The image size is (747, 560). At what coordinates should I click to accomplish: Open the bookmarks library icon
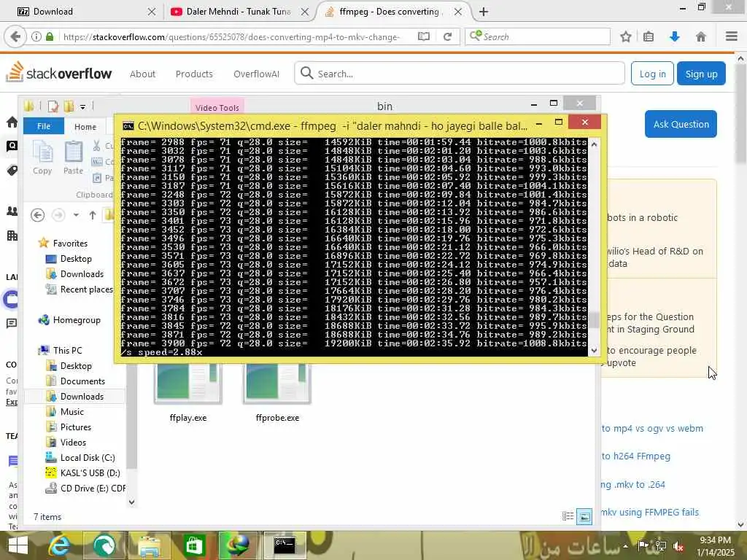point(649,36)
